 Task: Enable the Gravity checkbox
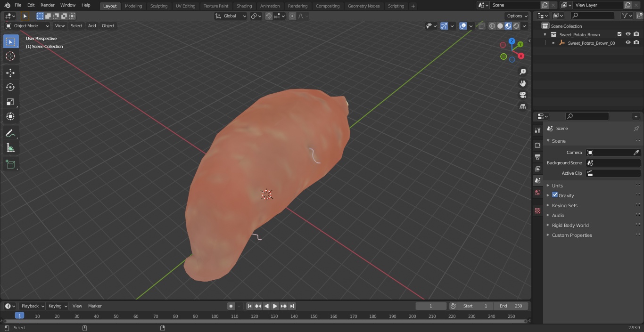point(555,195)
